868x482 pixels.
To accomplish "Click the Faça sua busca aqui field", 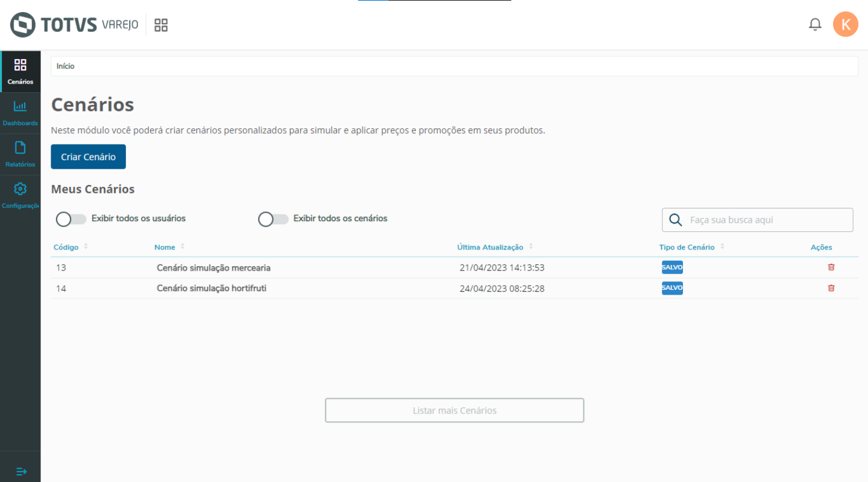I will click(766, 220).
